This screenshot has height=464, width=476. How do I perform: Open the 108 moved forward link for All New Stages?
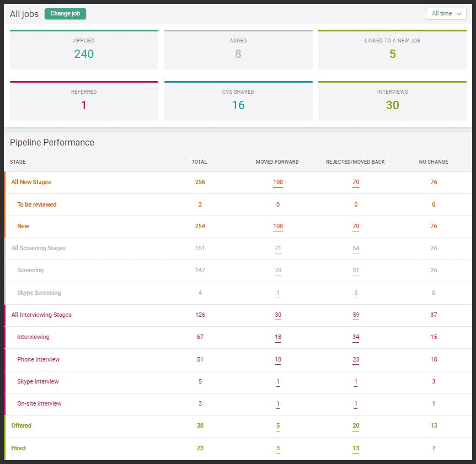(278, 182)
